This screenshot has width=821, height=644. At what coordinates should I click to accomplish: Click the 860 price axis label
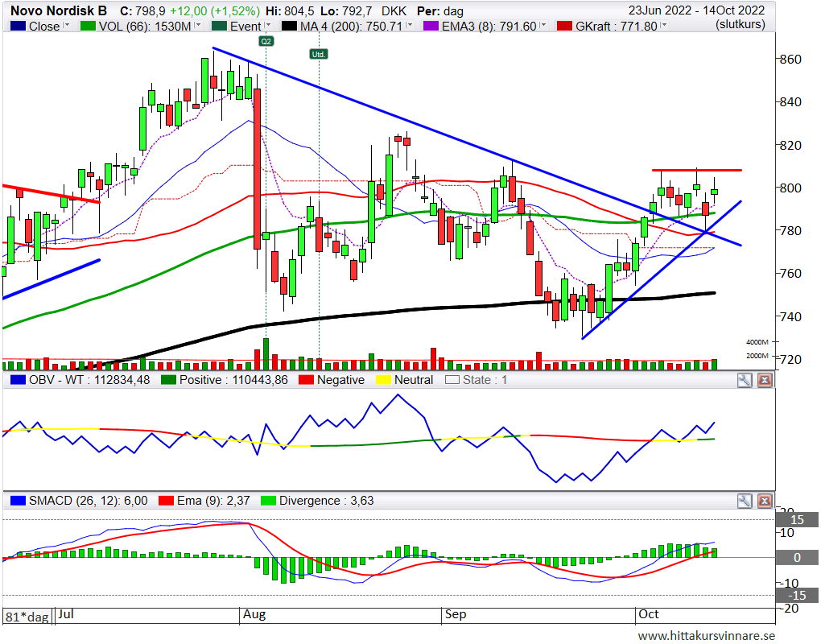(x=790, y=59)
